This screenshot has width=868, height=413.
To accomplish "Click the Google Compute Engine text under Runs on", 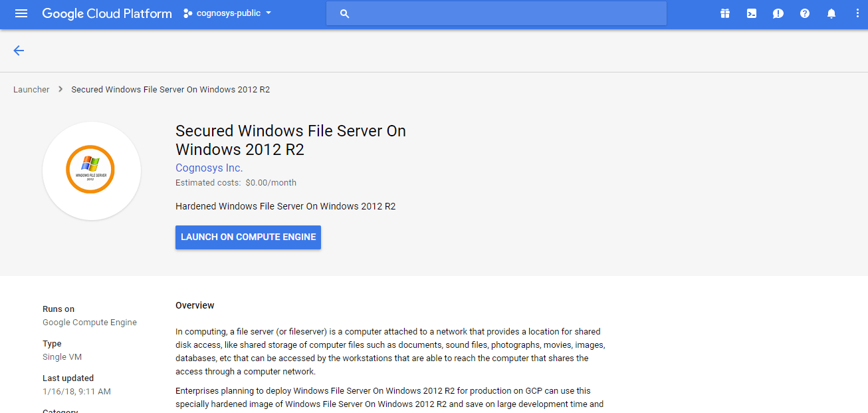I will tap(90, 323).
